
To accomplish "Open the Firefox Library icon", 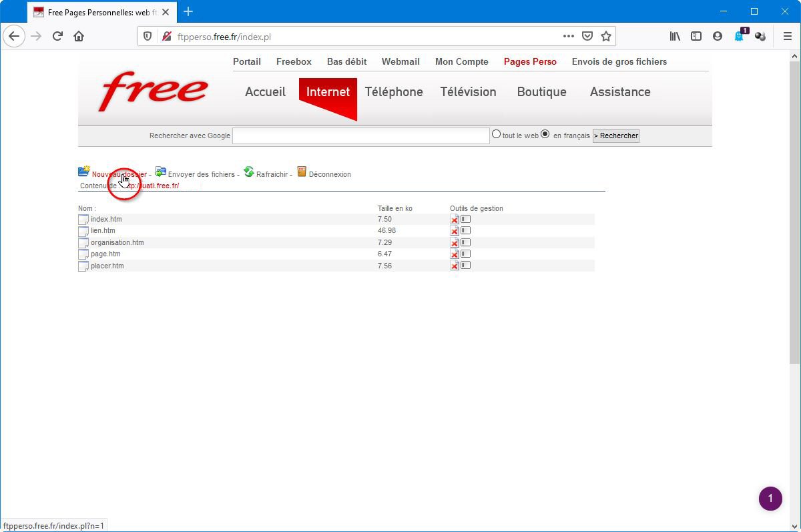I will [x=675, y=37].
